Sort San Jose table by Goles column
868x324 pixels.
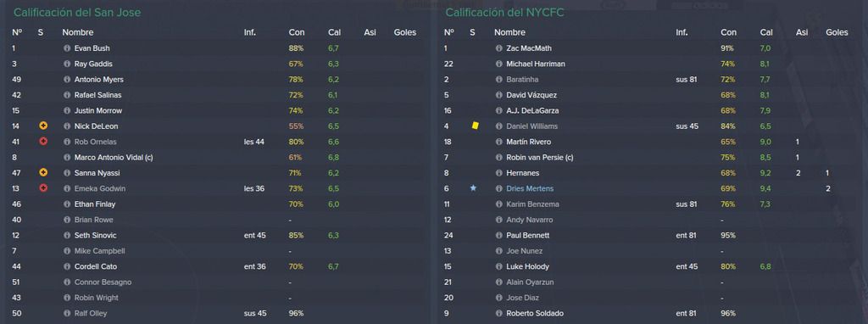pyautogui.click(x=404, y=33)
